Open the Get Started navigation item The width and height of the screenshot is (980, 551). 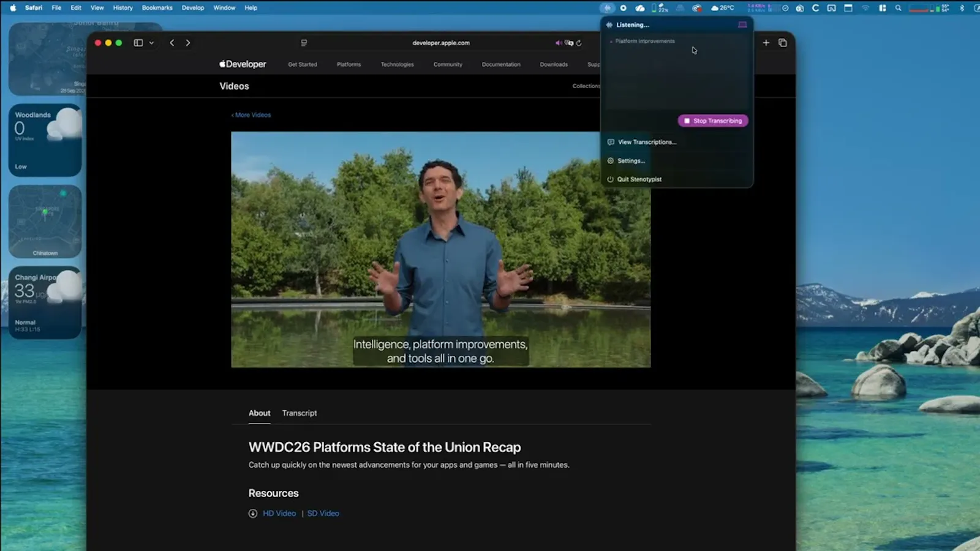pyautogui.click(x=303, y=64)
